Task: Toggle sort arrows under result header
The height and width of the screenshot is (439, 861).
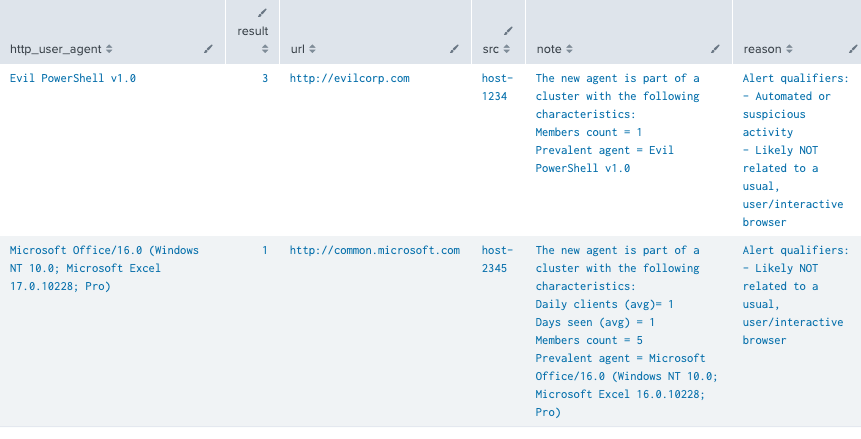Action: pyautogui.click(x=265, y=48)
